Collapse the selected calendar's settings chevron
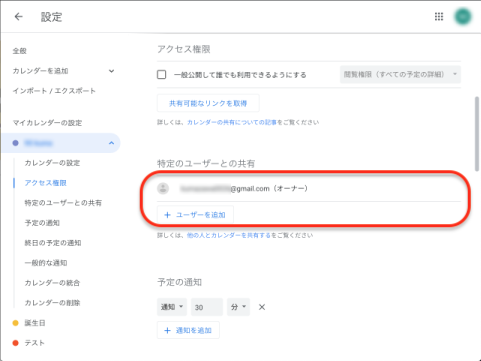 tap(111, 143)
